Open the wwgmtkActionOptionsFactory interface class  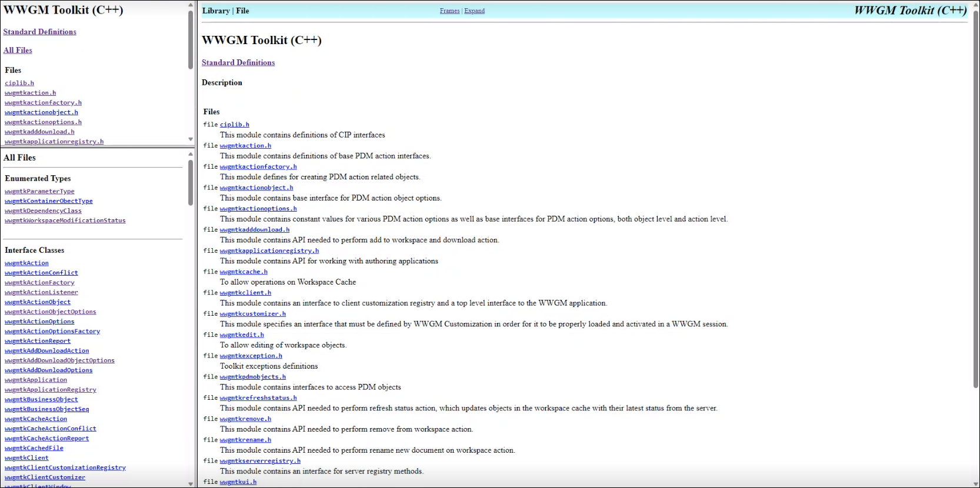[52, 332]
